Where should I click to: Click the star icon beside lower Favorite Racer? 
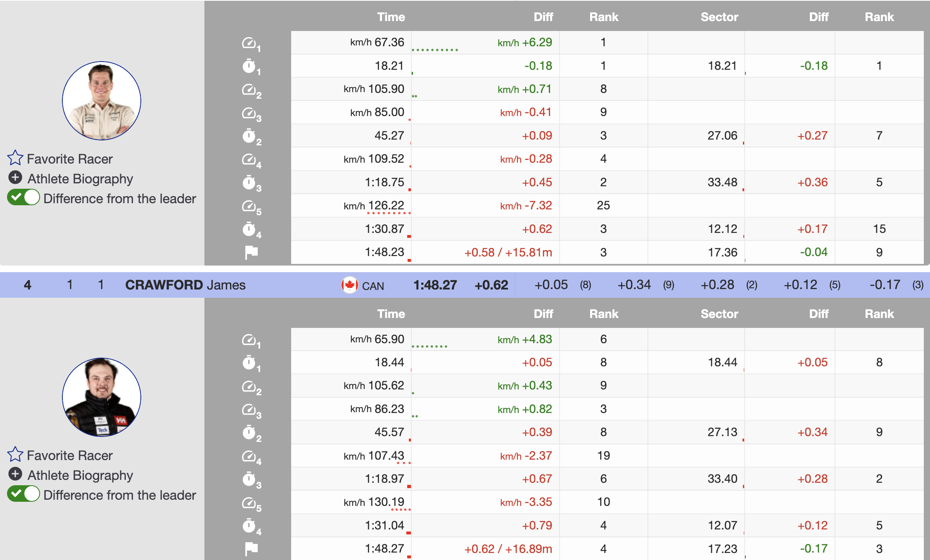click(15, 454)
